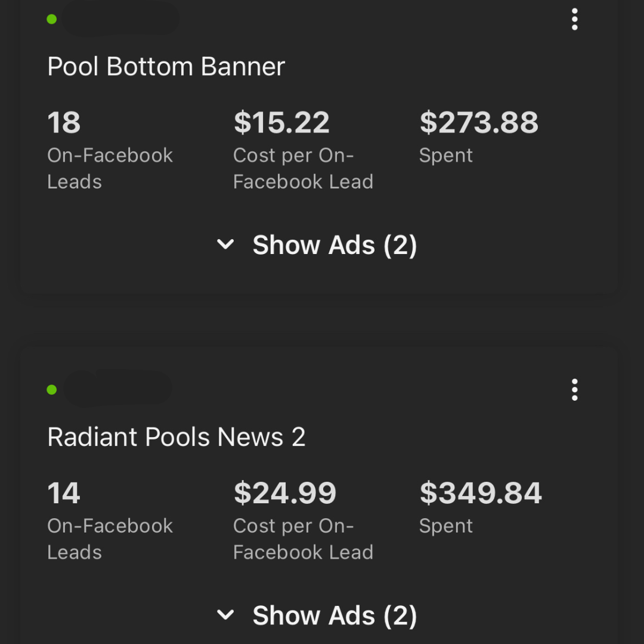Open three-dot menu for Radiant Pools News 2
This screenshot has height=644, width=644.
click(575, 389)
